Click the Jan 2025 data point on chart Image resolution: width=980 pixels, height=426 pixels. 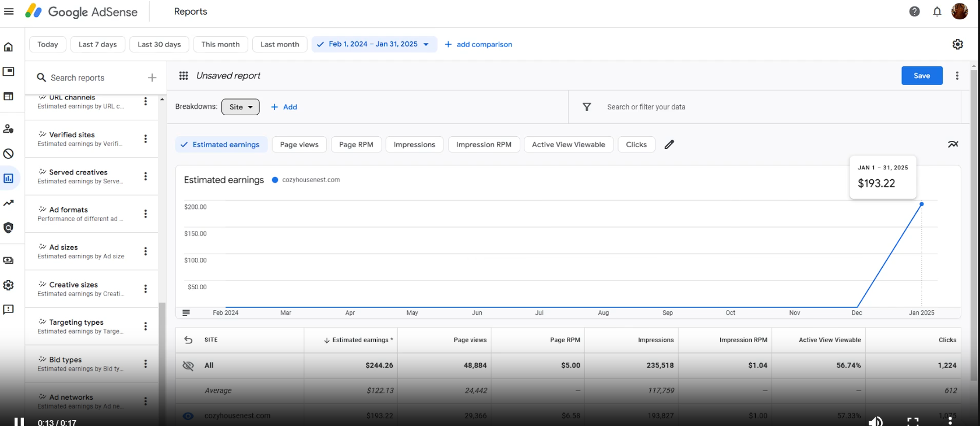[x=922, y=204]
